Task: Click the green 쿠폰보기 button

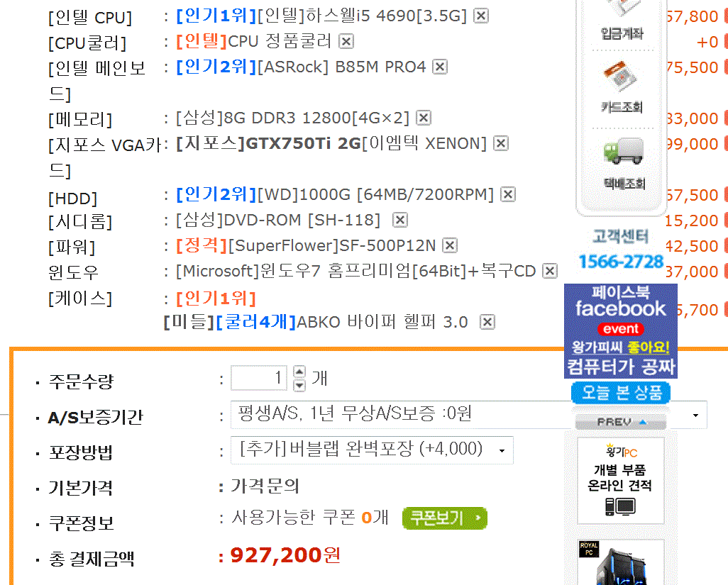Action: 445,518
